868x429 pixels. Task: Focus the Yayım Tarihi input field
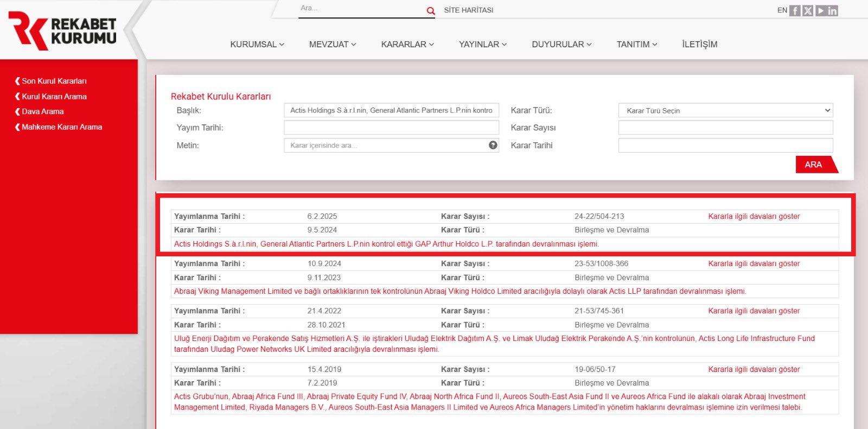(391, 128)
